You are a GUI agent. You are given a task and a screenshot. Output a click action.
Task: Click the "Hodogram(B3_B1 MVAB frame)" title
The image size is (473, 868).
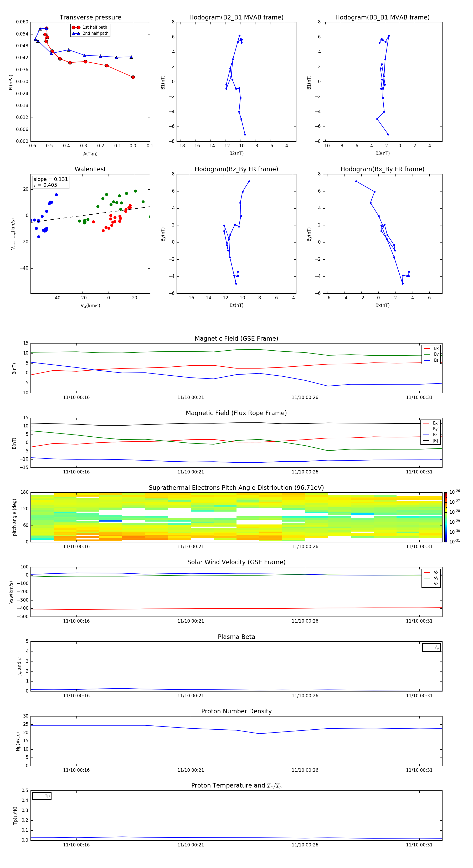tap(382, 17)
